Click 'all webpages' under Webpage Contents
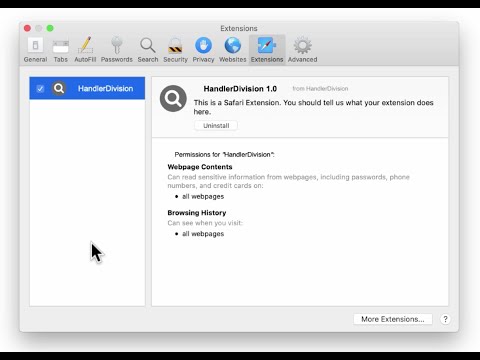This screenshot has width=480, height=360. tap(203, 196)
